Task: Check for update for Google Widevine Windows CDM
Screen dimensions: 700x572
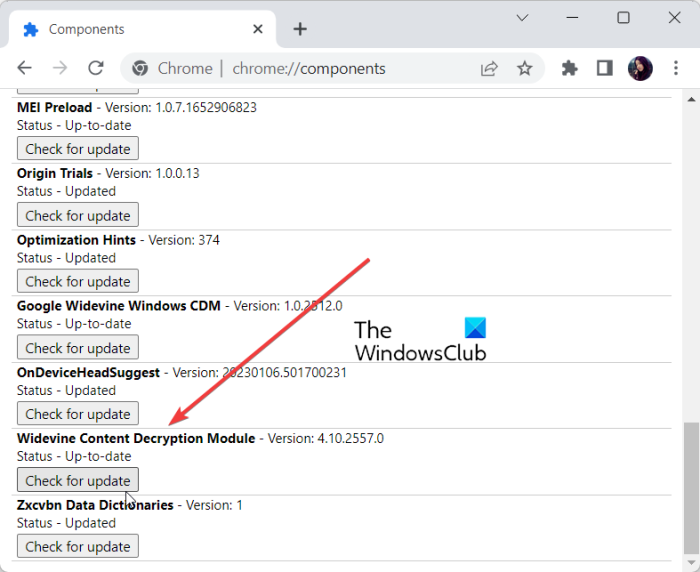Action: tap(78, 348)
